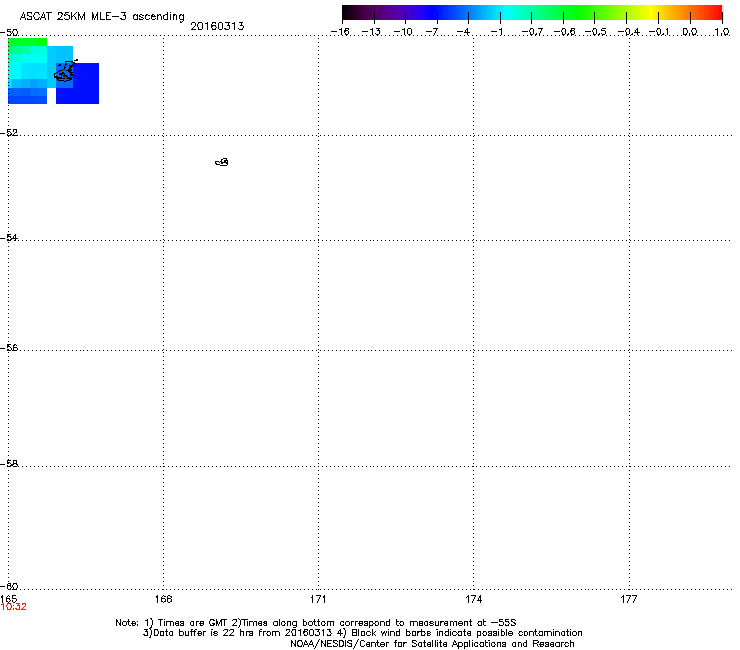Click the colorbar label -0.6
The width and height of the screenshot is (740, 650).
coord(564,32)
